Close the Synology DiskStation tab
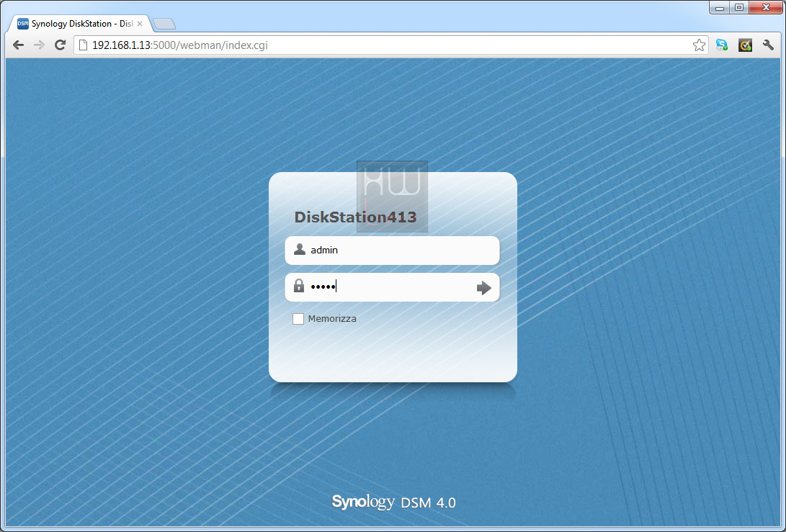Screen dimensions: 786x532 tap(140, 24)
